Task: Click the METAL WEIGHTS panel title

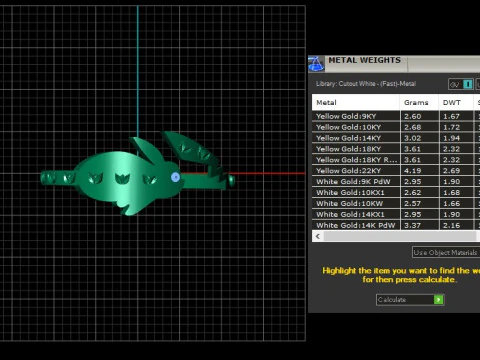Action: (x=364, y=60)
